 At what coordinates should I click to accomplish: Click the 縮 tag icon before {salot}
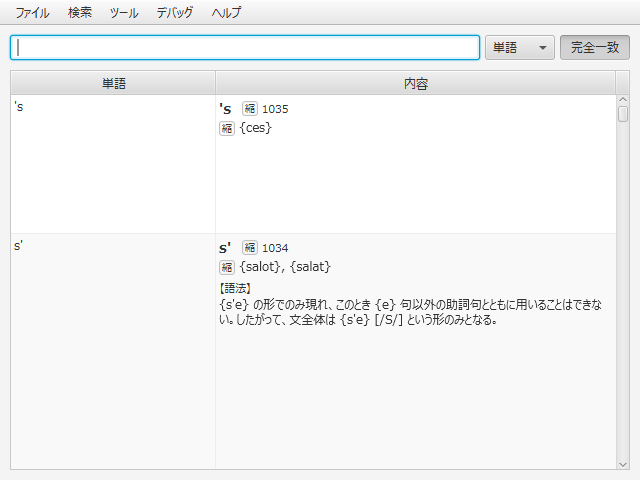226,267
